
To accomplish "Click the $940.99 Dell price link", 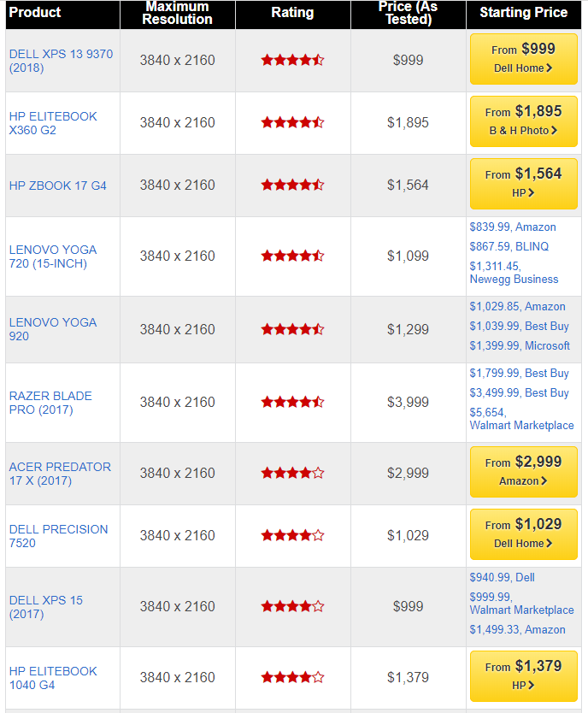I will tap(502, 578).
